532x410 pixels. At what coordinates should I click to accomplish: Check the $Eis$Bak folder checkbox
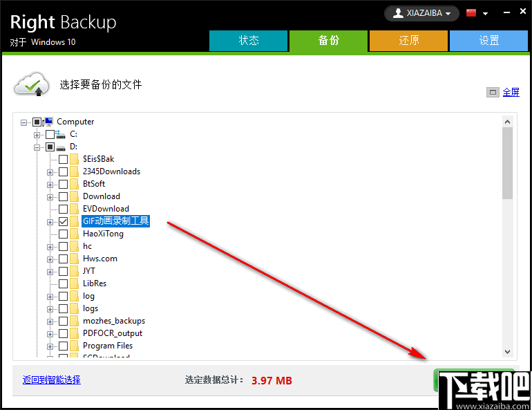(63, 159)
